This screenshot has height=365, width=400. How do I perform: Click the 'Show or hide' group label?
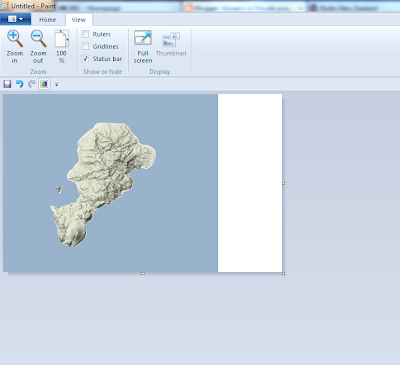[103, 72]
